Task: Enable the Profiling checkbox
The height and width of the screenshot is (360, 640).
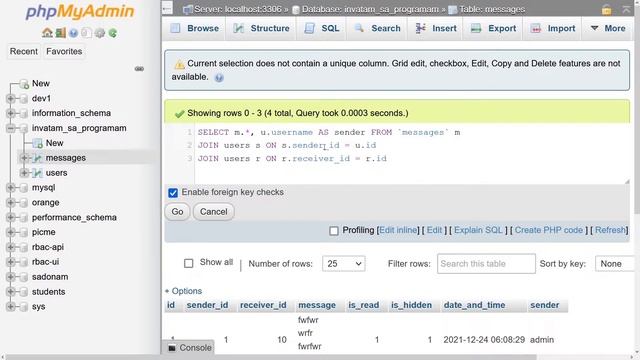Action: 334,231
